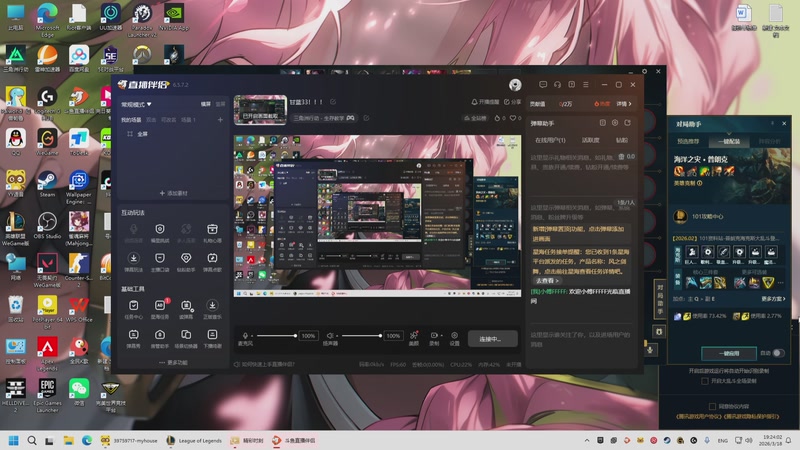Expand the 常规模式 dropdown
Viewport: 800px width, 450px height.
coord(137,104)
